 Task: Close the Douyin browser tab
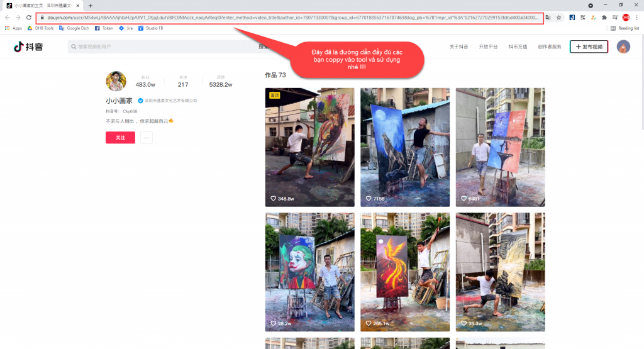(x=77, y=5)
